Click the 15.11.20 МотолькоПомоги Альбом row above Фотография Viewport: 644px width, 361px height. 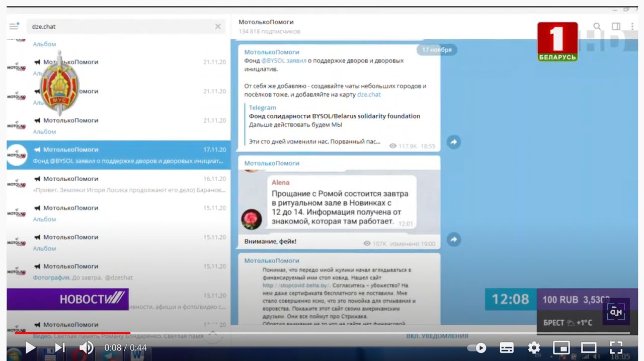(119, 243)
